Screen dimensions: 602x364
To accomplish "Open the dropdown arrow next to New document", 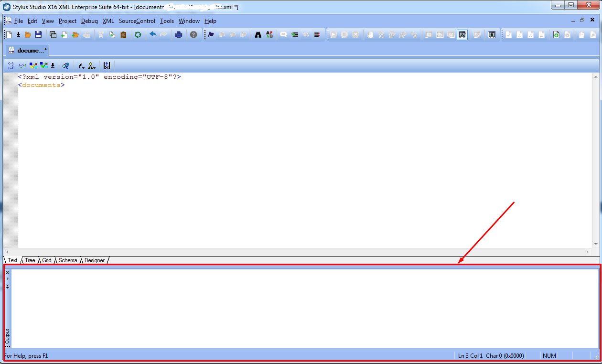I will (18, 34).
